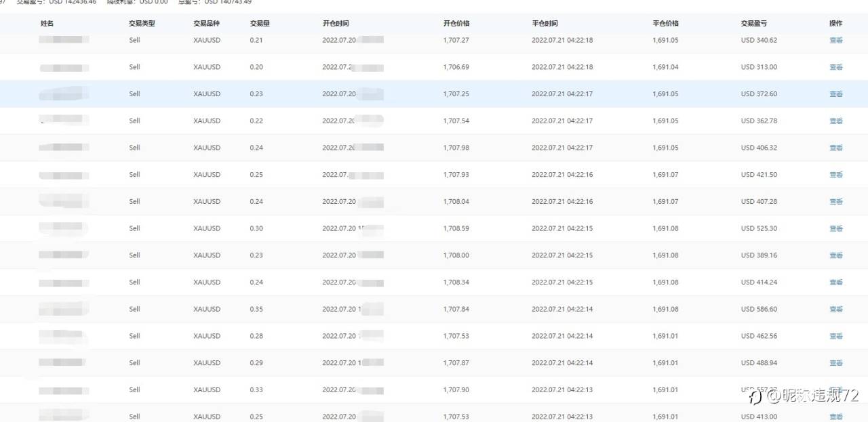The height and width of the screenshot is (422, 868).
Task: Click the closing price 1,691.04
Action: point(665,67)
